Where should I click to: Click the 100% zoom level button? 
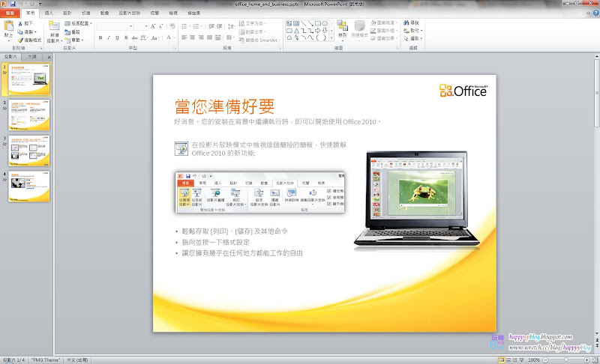tap(534, 360)
